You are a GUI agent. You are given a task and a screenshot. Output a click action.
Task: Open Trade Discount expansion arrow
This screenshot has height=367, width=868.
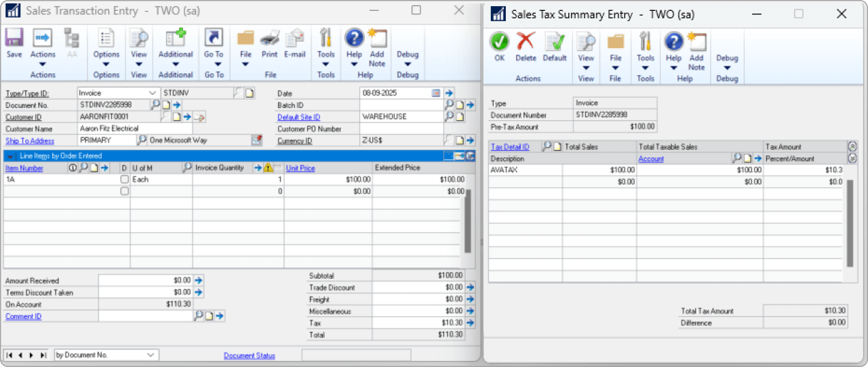470,288
